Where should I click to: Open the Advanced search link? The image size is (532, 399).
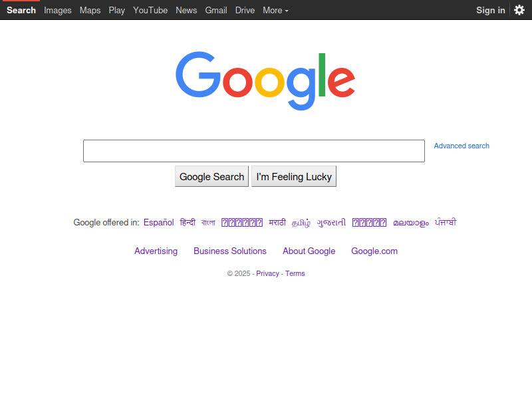[x=462, y=146]
